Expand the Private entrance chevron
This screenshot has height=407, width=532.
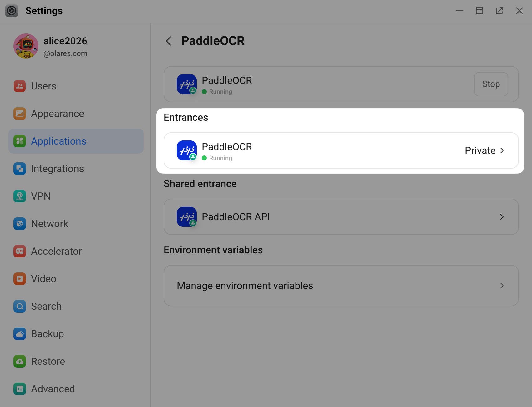coord(502,150)
